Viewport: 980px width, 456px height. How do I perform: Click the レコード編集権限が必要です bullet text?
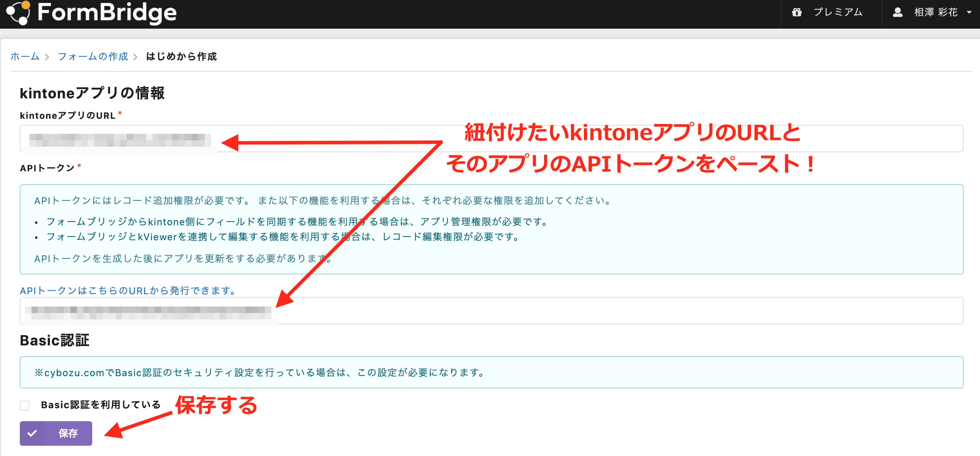pos(283,237)
